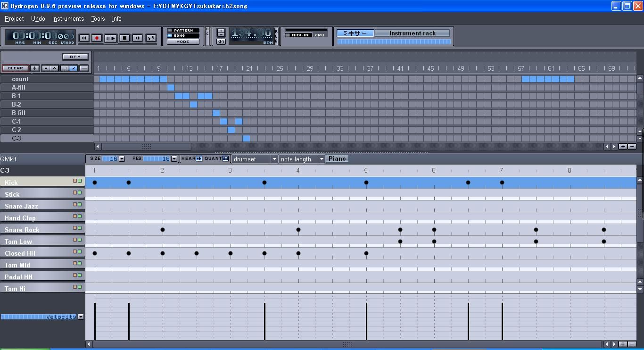
Task: Toggle A-fill active cell in song grid
Action: click(171, 87)
